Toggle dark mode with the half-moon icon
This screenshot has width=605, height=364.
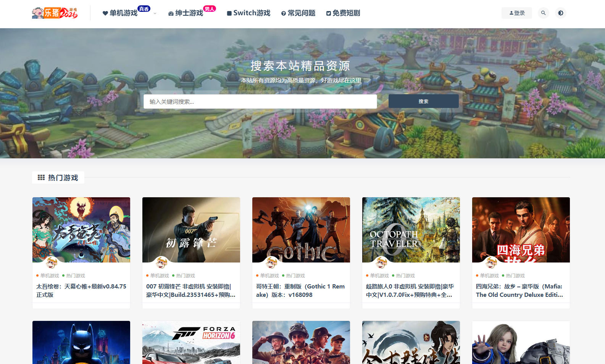click(560, 13)
